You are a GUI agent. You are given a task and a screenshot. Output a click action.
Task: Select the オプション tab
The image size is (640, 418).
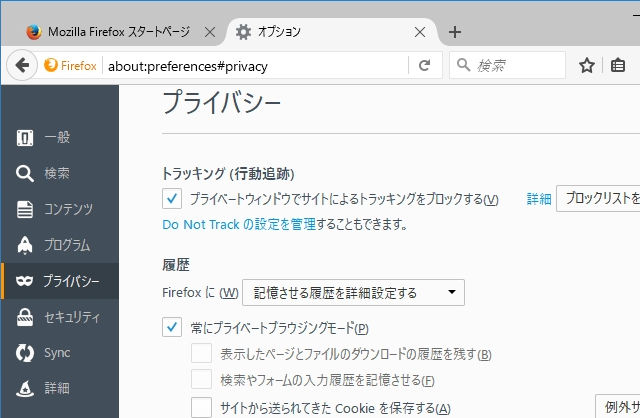tap(331, 32)
